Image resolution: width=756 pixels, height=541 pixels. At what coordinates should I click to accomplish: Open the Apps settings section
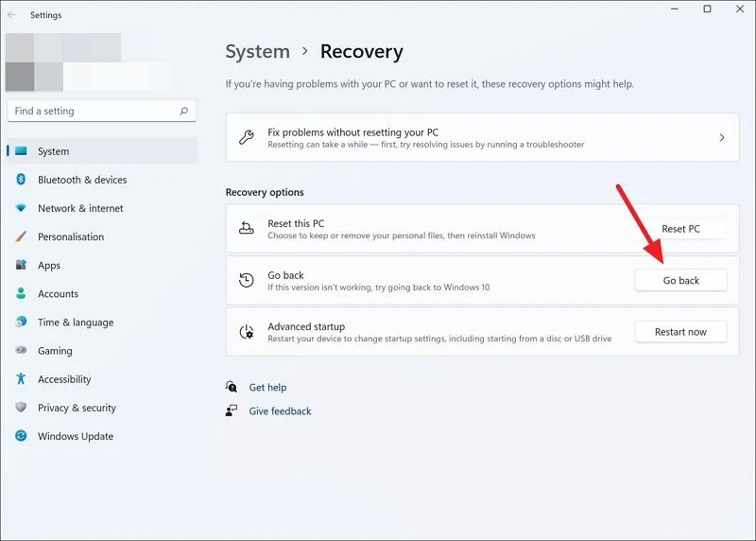pyautogui.click(x=49, y=266)
